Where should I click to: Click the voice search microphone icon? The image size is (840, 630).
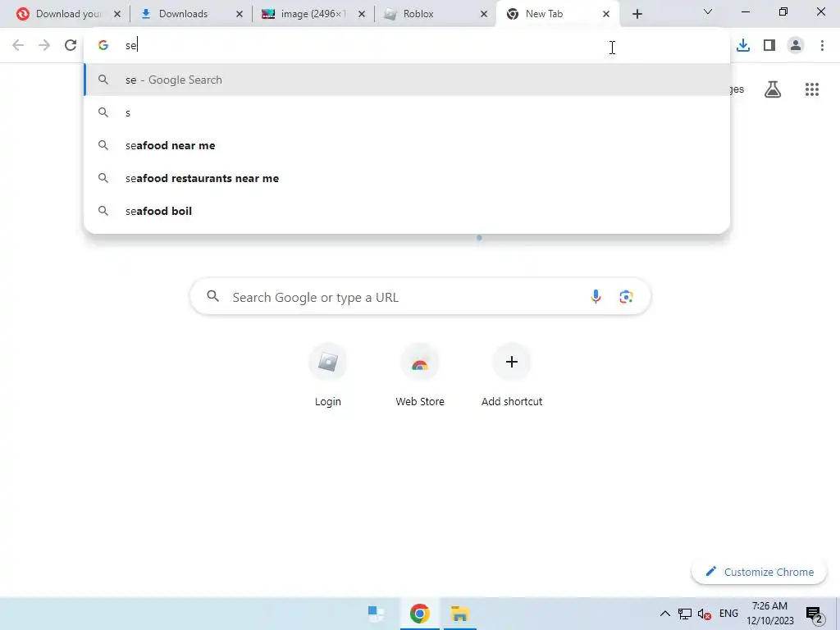[x=596, y=297]
